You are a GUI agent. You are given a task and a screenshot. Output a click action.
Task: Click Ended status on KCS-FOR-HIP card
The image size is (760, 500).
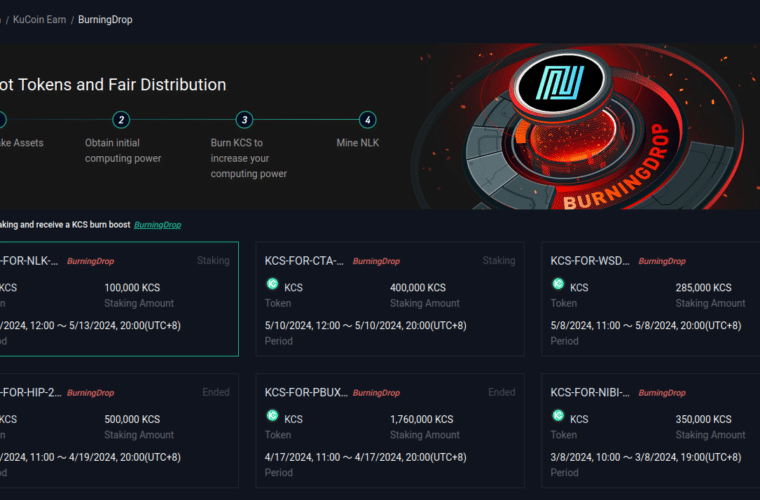(216, 392)
